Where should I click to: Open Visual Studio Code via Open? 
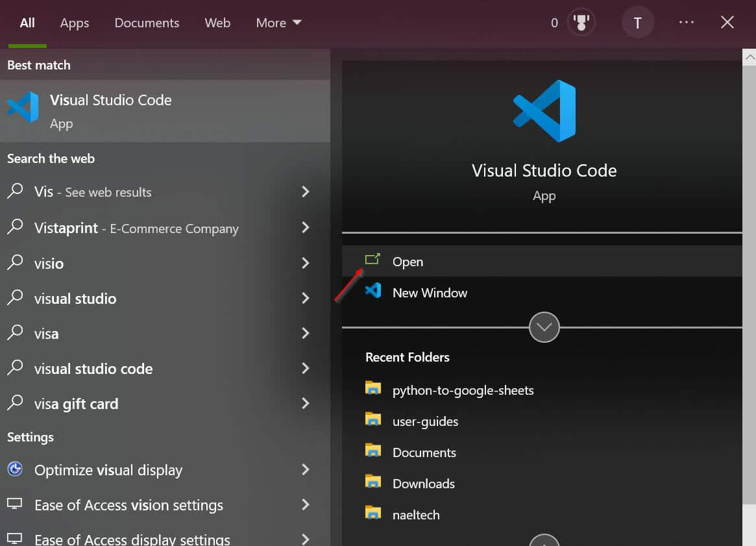click(542, 262)
